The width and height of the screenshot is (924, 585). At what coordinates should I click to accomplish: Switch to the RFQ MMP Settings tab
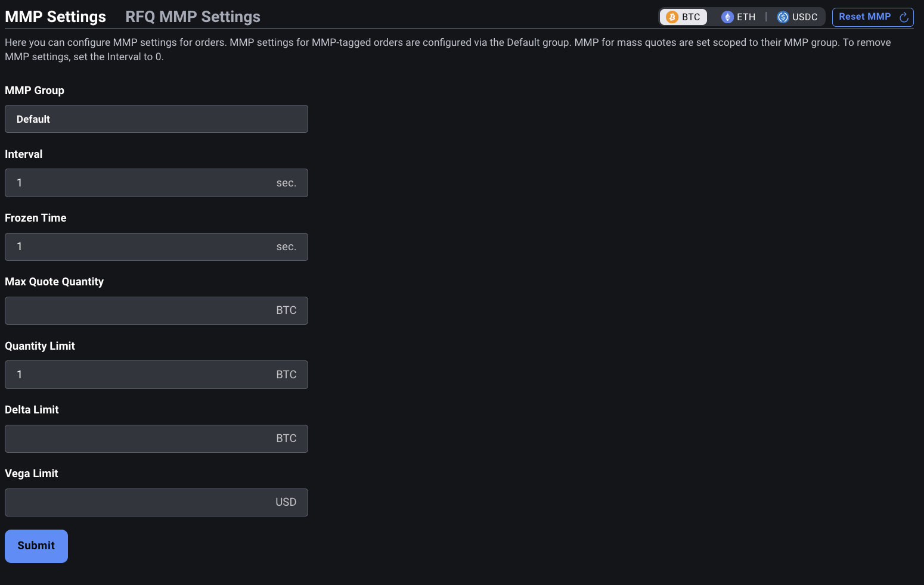pos(193,17)
